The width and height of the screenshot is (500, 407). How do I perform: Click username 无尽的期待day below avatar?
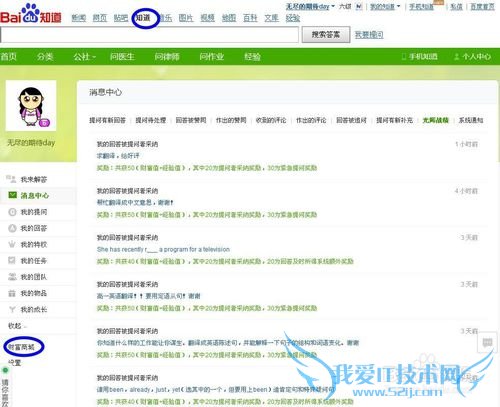[x=31, y=143]
